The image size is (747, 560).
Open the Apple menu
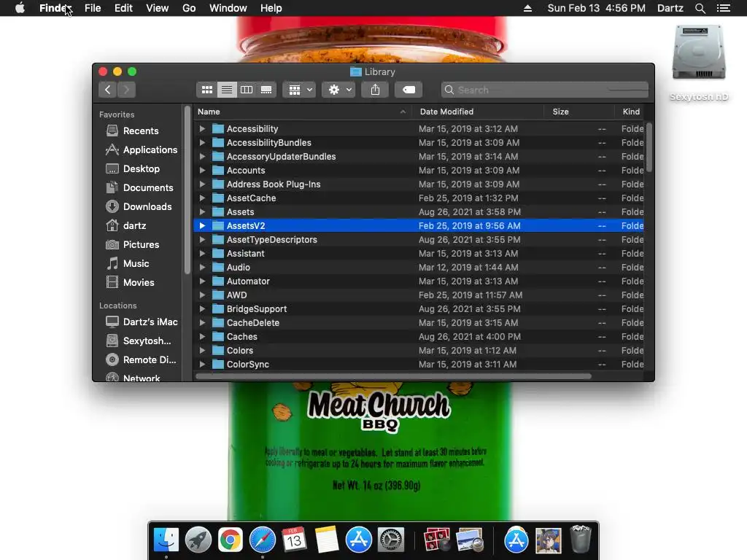click(20, 8)
